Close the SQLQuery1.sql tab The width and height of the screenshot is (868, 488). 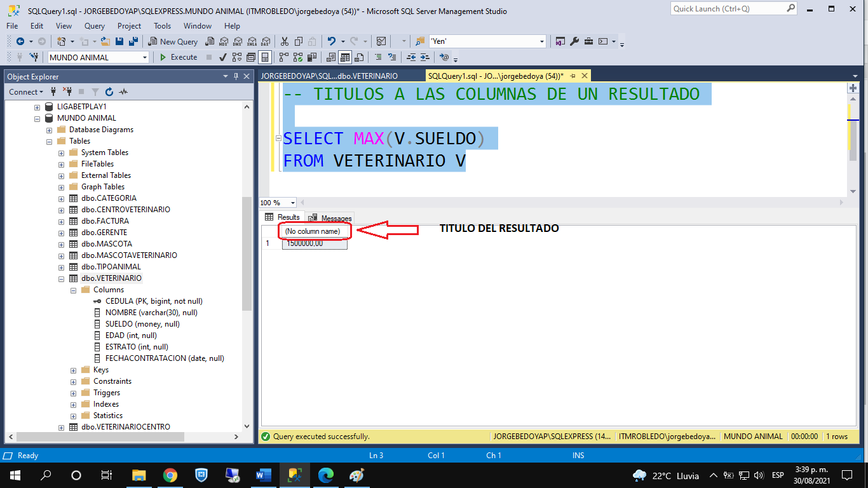[584, 76]
